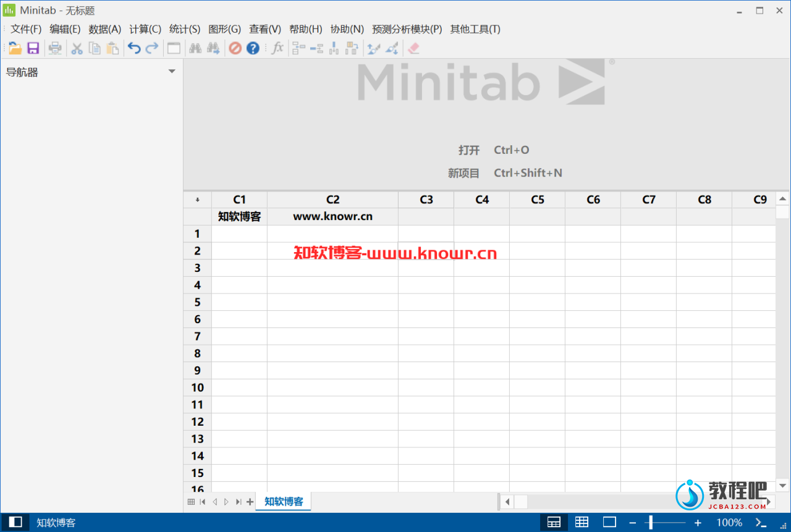This screenshot has width=791, height=532.
Task: Click the zoom in plus button
Action: 698,523
